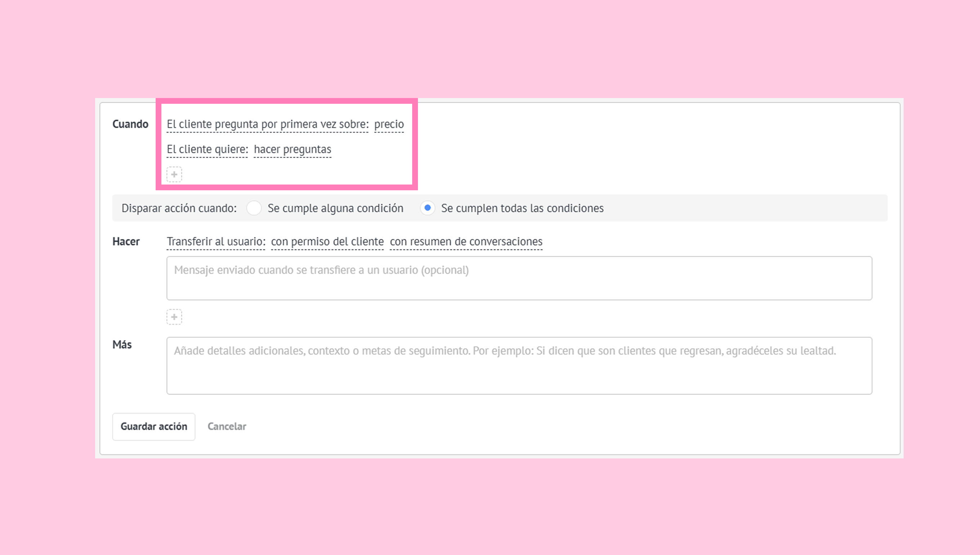Select 'Se cumple alguna condición' radio button
Image resolution: width=980 pixels, height=555 pixels.
pyautogui.click(x=254, y=208)
